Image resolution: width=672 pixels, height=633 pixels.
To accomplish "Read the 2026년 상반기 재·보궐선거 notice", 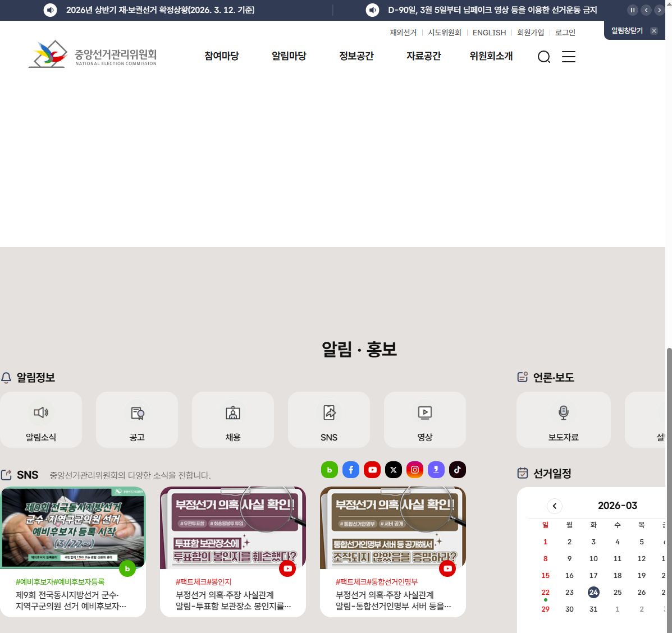I will pos(161,10).
